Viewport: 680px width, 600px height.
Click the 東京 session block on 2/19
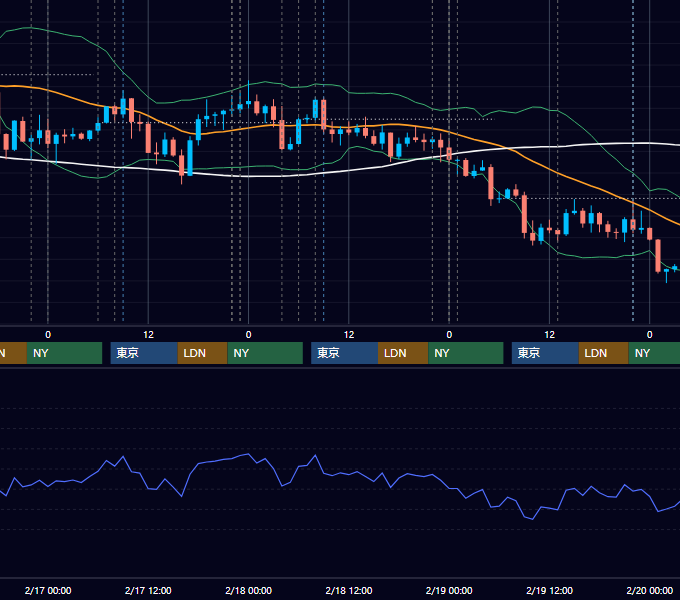click(x=545, y=353)
